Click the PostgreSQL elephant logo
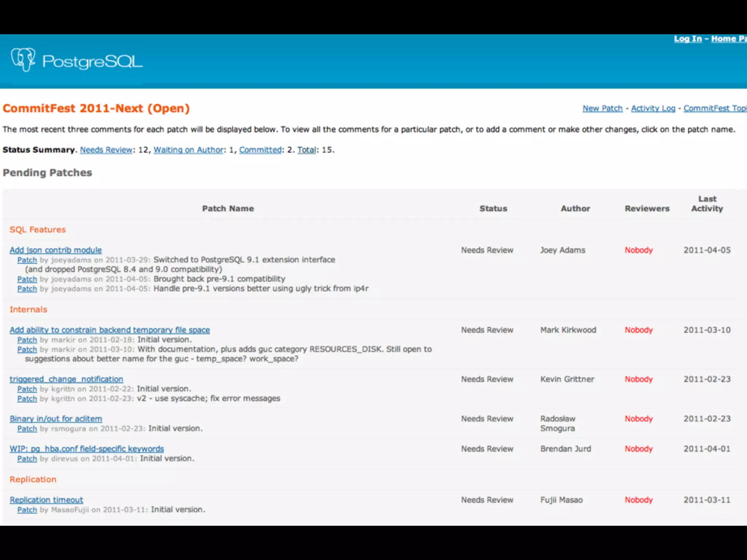Viewport: 747px width, 560px height. [x=23, y=60]
